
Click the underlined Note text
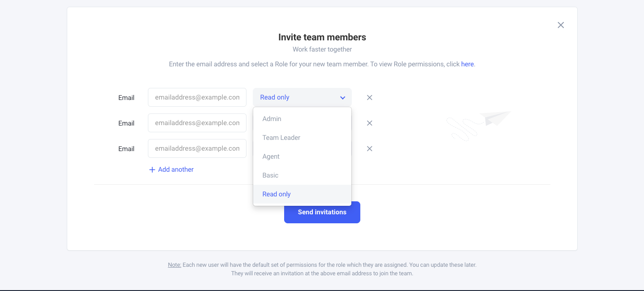(x=174, y=265)
